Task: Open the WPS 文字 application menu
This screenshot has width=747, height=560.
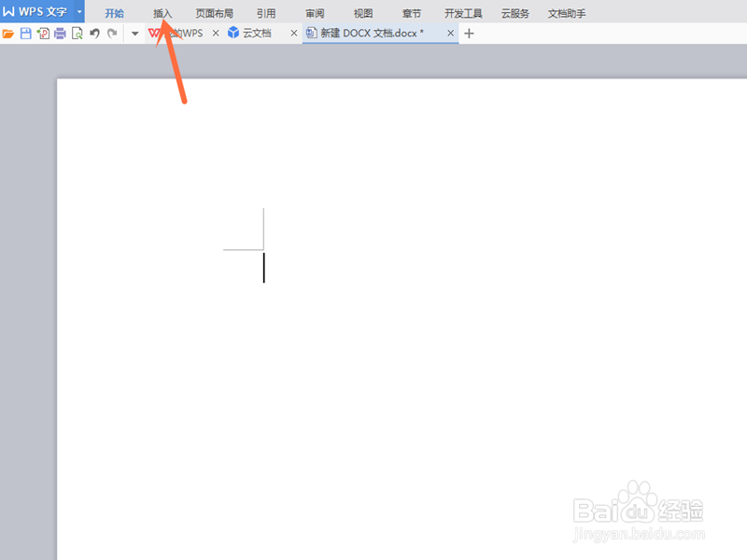Action: [35, 11]
